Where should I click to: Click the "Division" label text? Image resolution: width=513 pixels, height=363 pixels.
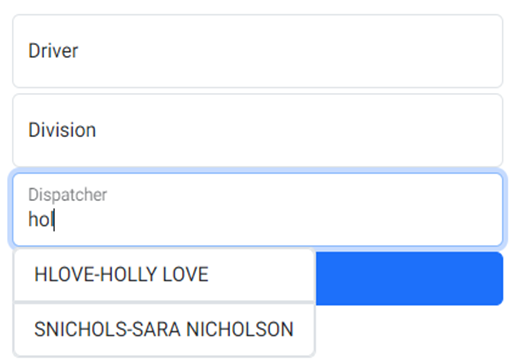point(62,130)
